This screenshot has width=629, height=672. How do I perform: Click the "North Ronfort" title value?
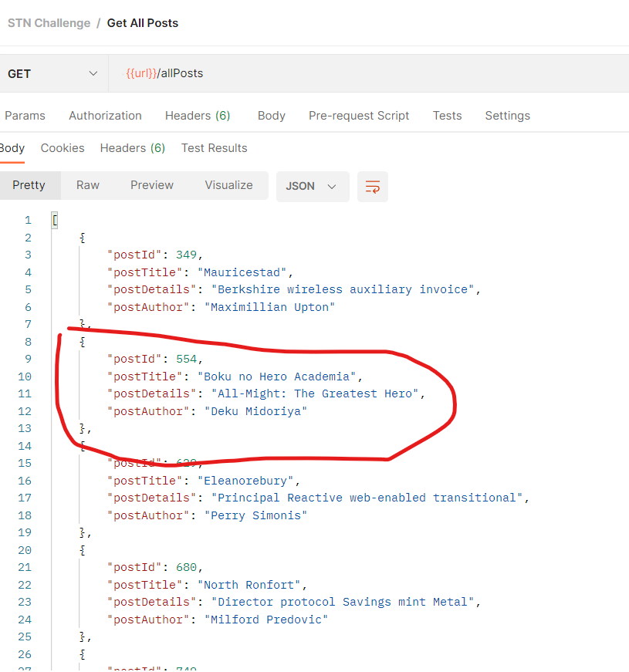[249, 585]
